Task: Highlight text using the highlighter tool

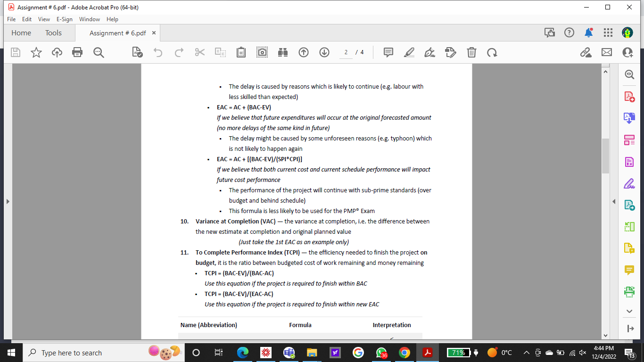Action: [409, 52]
